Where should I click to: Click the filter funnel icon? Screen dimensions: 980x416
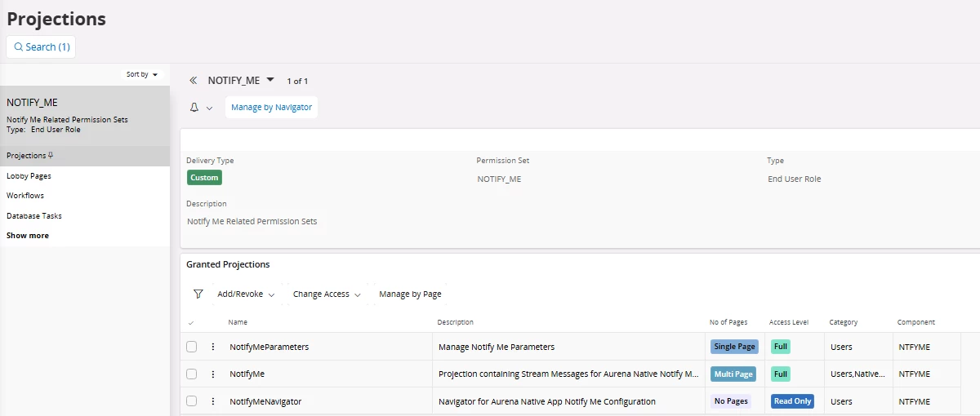click(198, 294)
